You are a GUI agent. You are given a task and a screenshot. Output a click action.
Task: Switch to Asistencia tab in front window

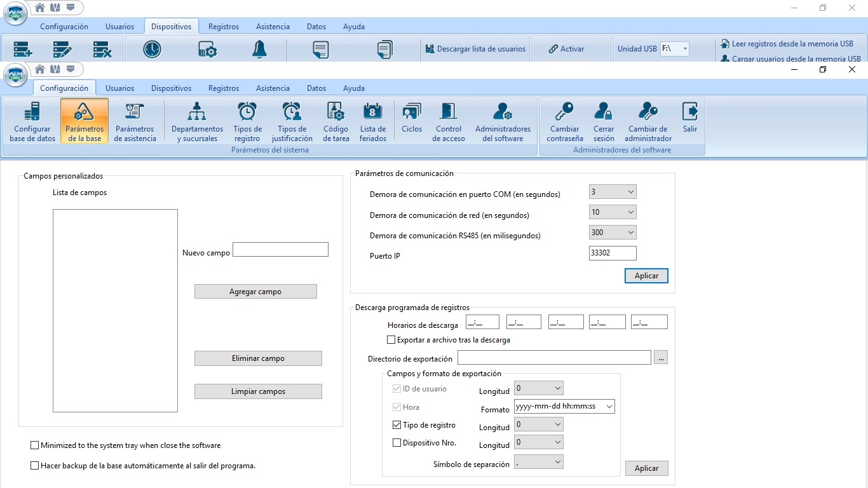pos(273,88)
